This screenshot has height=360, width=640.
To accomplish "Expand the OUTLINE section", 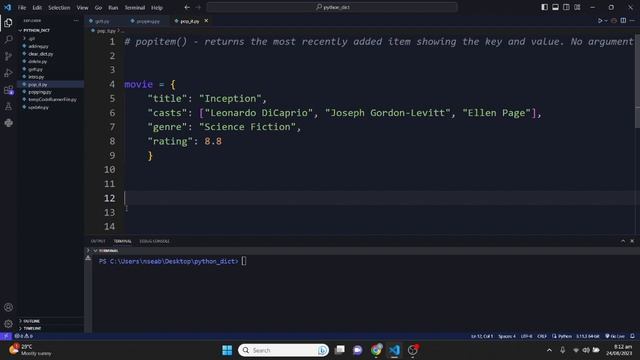I will [x=31, y=321].
